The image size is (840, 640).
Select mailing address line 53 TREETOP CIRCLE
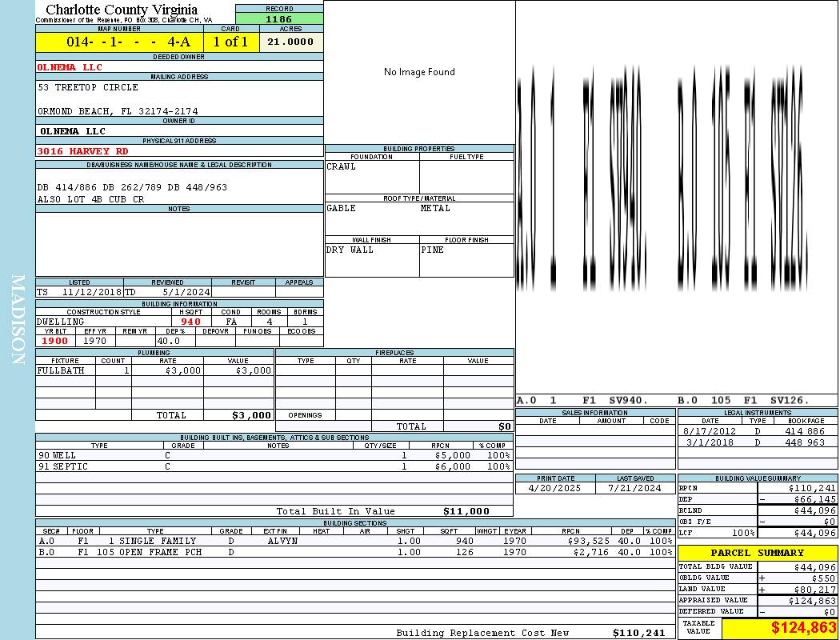tap(88, 86)
